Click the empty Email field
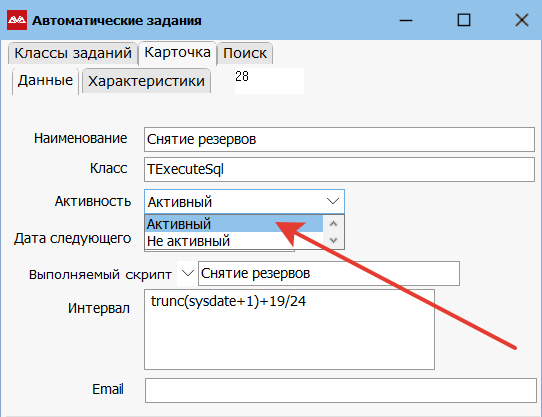542x417 pixels. click(340, 390)
